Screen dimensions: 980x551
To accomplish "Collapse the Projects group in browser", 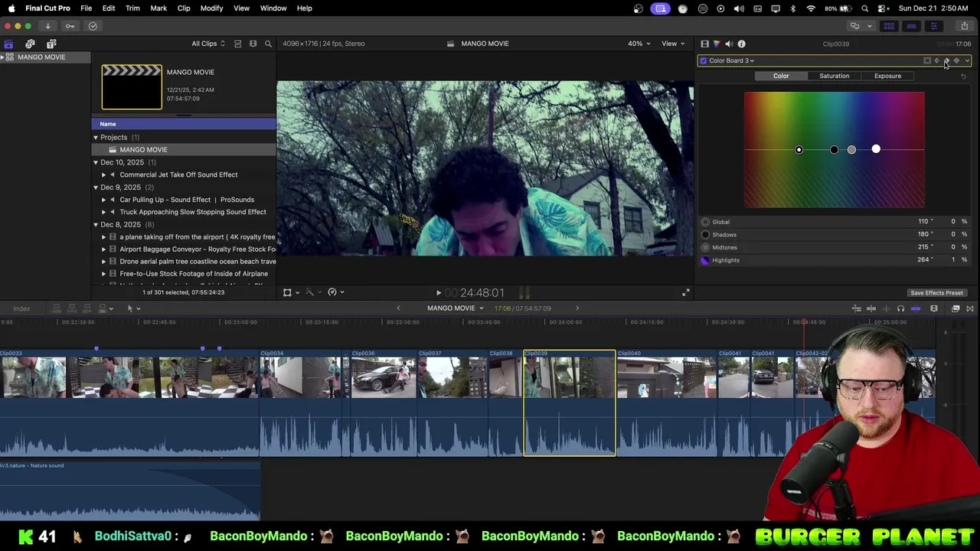I will click(96, 138).
